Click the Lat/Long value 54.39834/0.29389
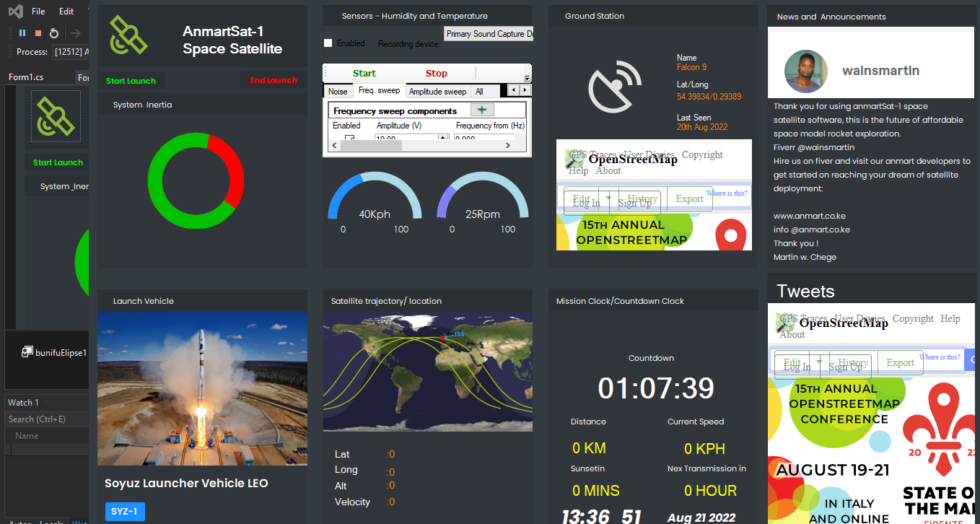The width and height of the screenshot is (980, 524). [x=709, y=97]
